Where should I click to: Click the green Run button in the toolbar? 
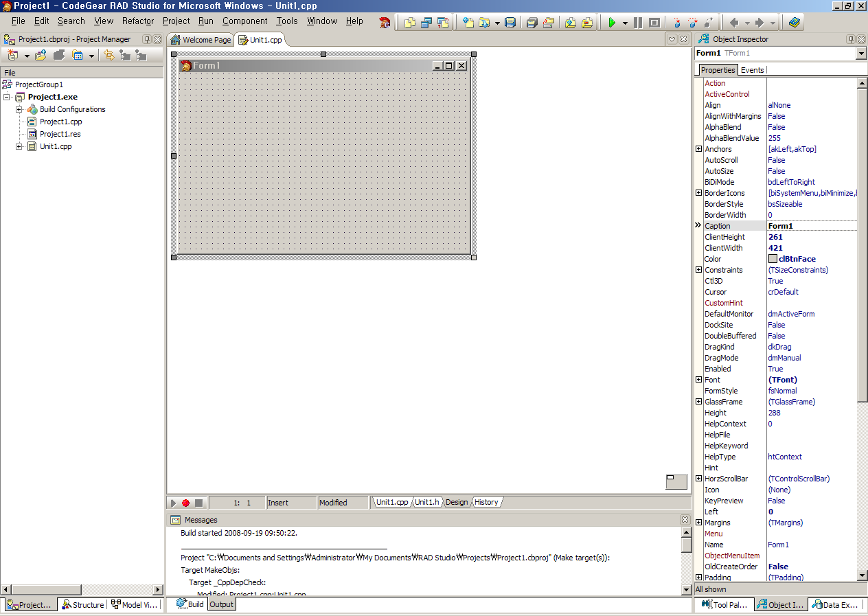611,23
